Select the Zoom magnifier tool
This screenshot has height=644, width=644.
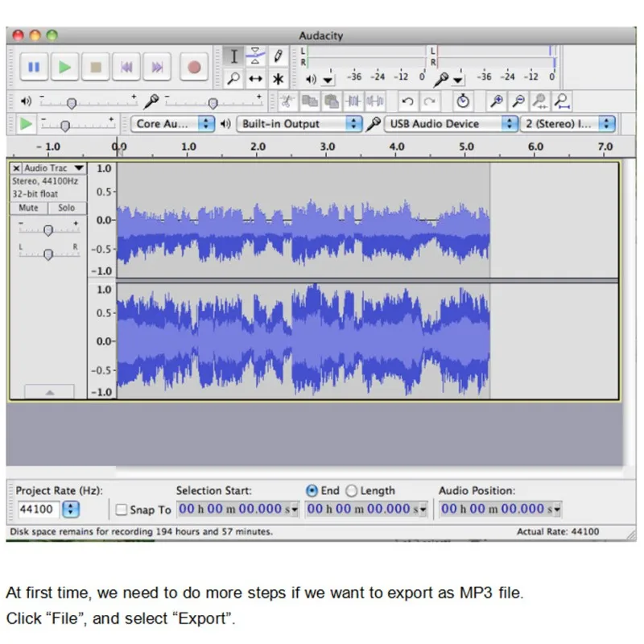(233, 78)
